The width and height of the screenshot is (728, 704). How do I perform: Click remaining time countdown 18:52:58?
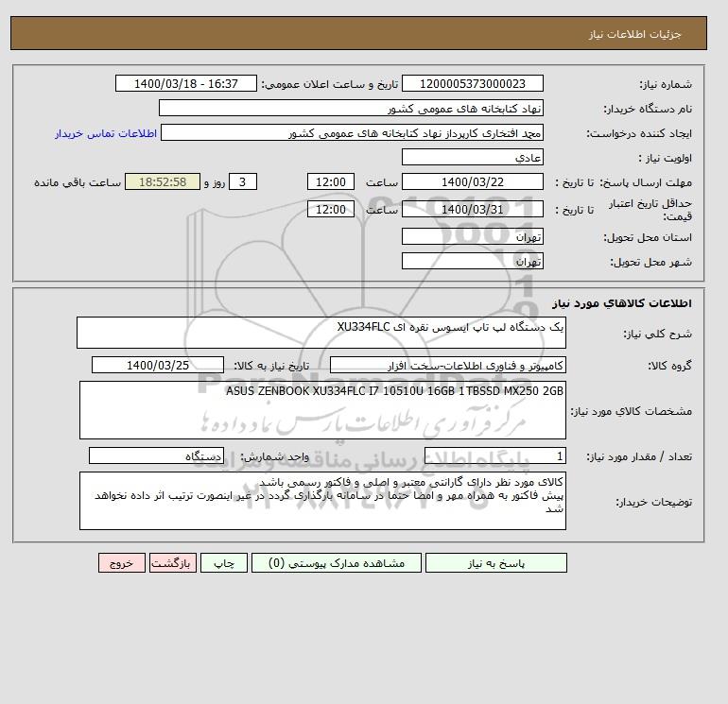tap(163, 182)
